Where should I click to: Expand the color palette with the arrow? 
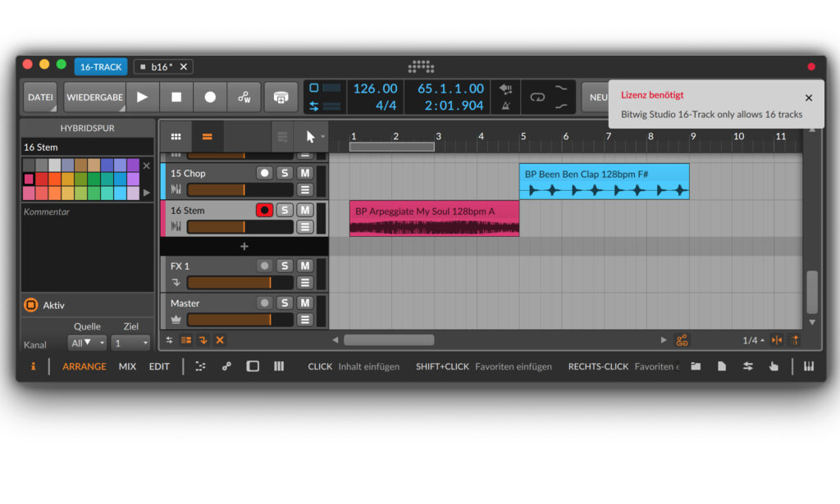(147, 192)
